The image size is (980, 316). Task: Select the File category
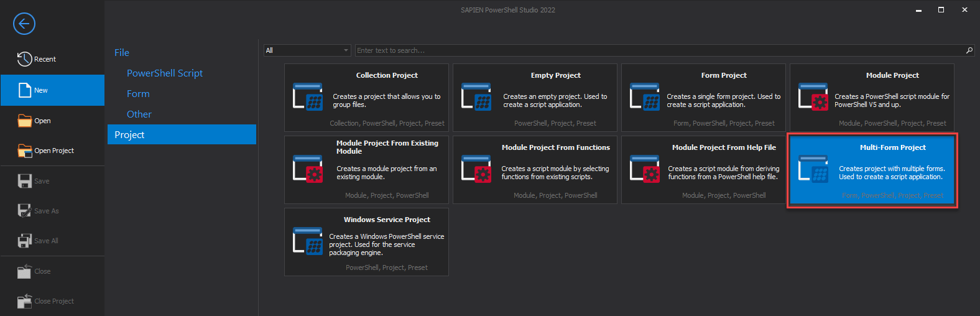click(122, 53)
